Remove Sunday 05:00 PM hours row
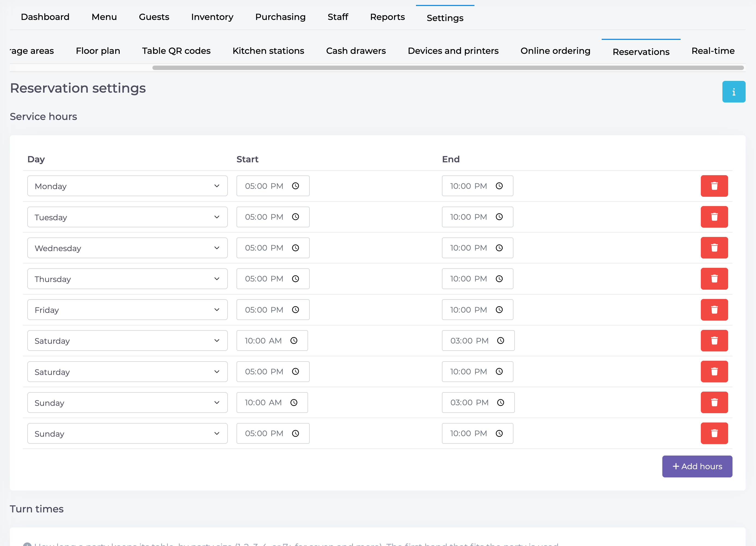This screenshot has width=756, height=546. (714, 433)
